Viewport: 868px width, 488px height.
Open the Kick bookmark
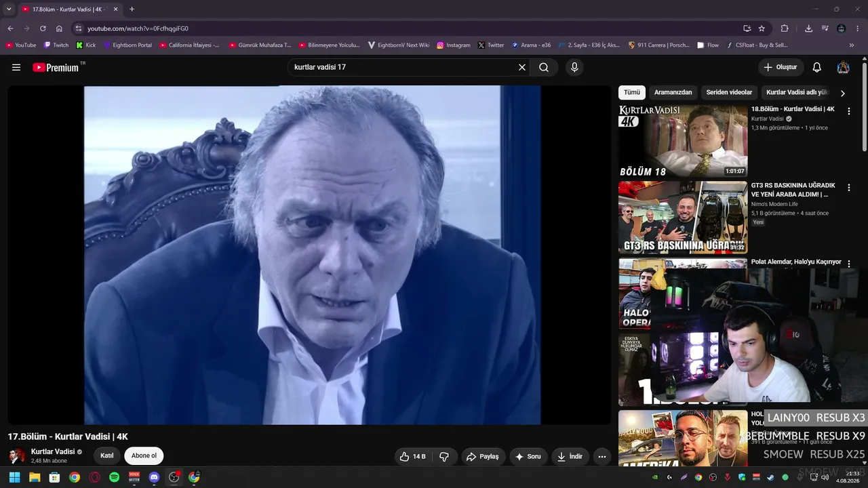click(86, 45)
